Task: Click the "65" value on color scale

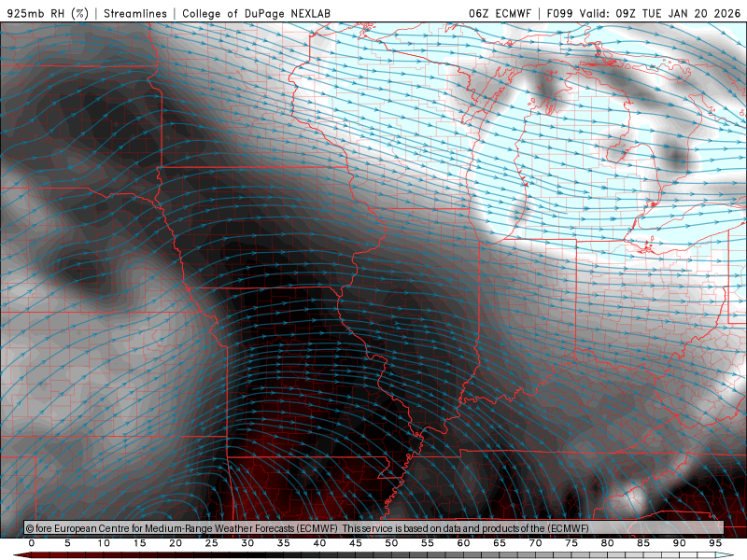Action: click(x=500, y=543)
